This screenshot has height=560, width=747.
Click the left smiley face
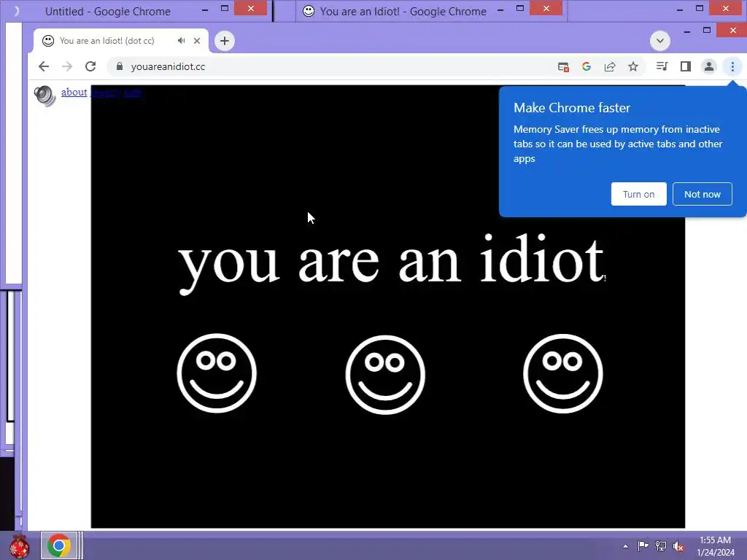(217, 373)
